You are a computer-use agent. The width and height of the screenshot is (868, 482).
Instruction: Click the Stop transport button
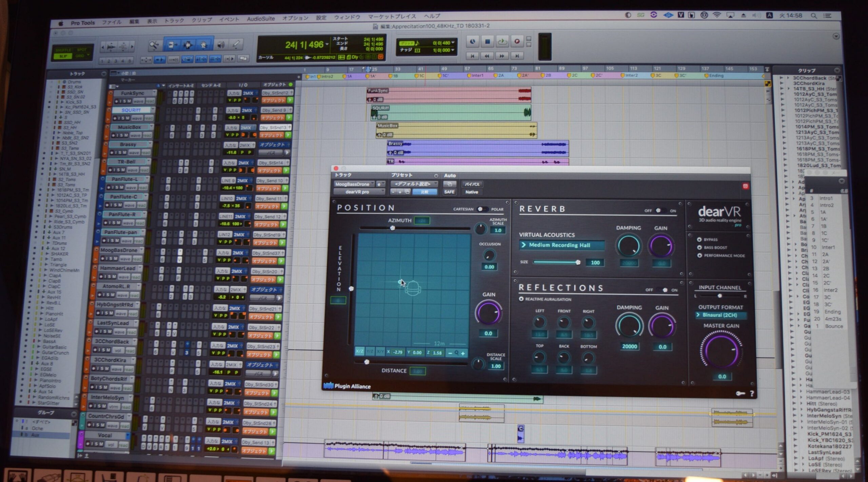point(487,42)
